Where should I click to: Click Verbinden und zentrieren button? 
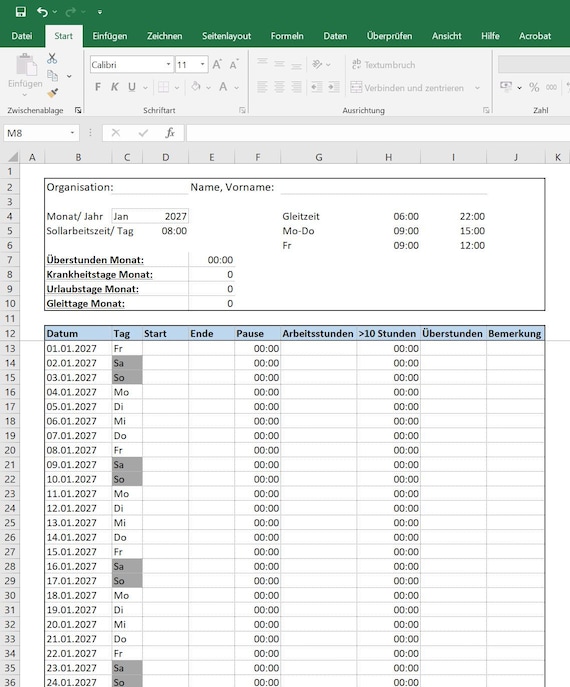tap(407, 88)
